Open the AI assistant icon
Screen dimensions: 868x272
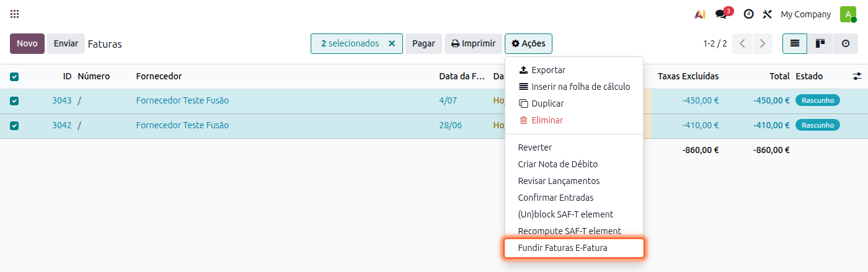[700, 14]
